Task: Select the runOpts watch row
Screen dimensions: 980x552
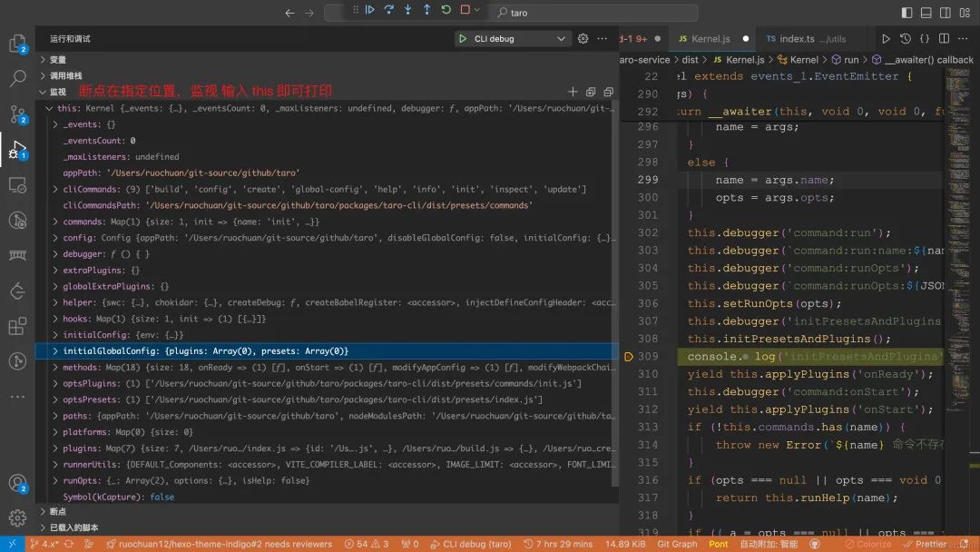Action: click(x=327, y=481)
